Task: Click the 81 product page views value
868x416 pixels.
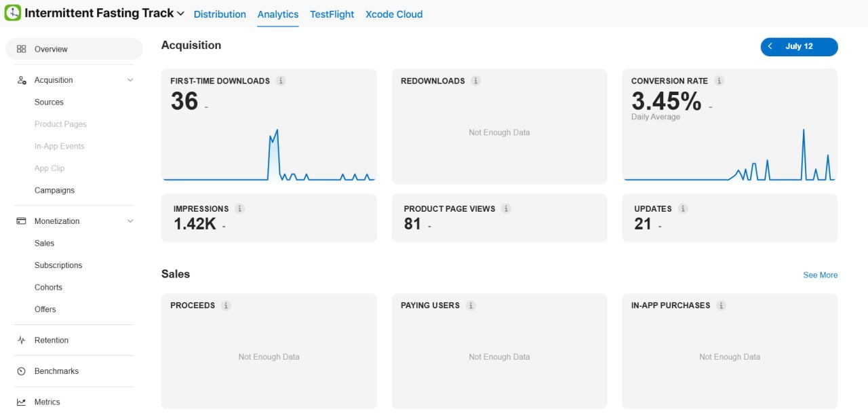Action: coord(412,224)
